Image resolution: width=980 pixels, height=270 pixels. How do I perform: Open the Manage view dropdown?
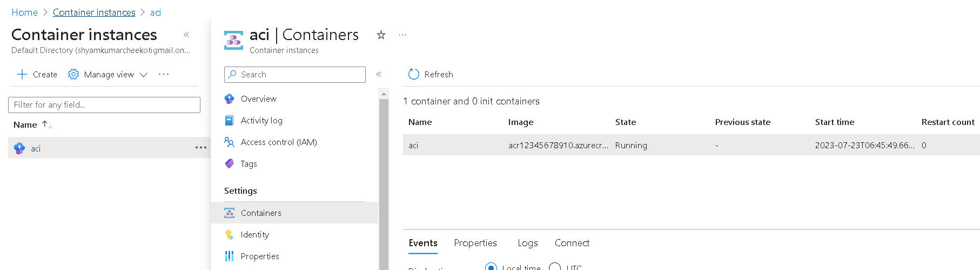point(108,75)
